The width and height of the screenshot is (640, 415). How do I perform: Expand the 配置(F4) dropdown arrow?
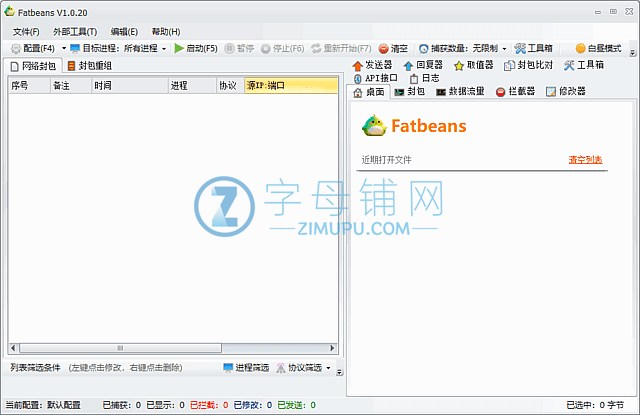click(x=63, y=48)
